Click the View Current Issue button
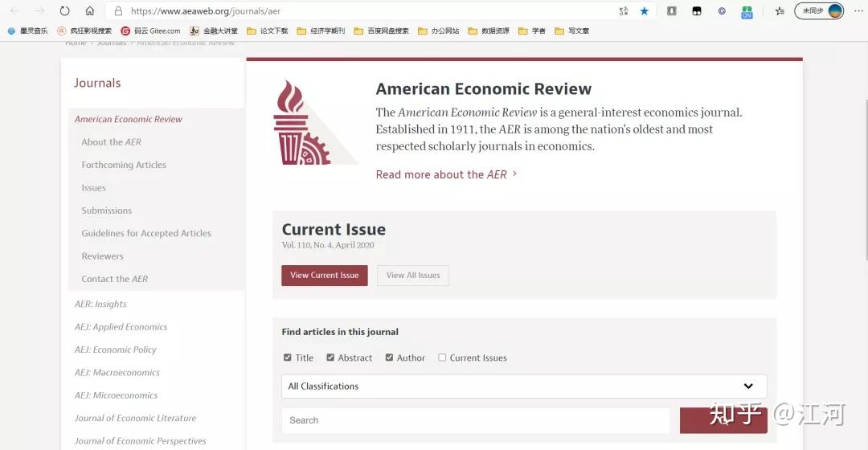Viewport: 868px width, 450px height. [325, 275]
